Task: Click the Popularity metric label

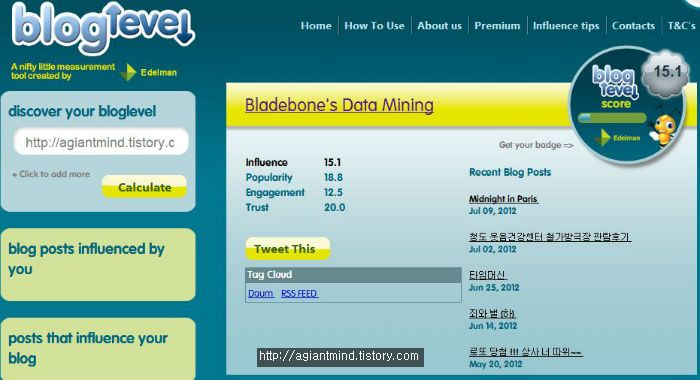Action: [269, 177]
